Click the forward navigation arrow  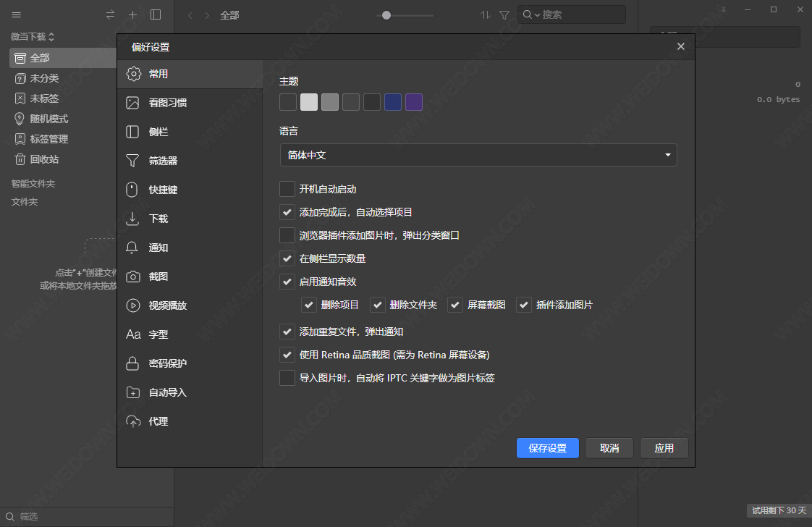(x=207, y=15)
